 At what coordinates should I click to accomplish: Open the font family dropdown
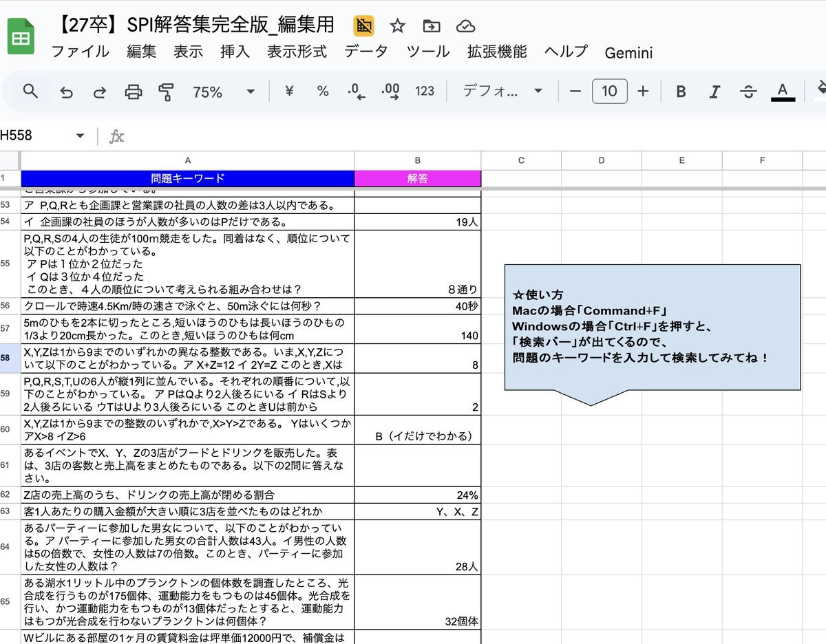pyautogui.click(x=502, y=92)
